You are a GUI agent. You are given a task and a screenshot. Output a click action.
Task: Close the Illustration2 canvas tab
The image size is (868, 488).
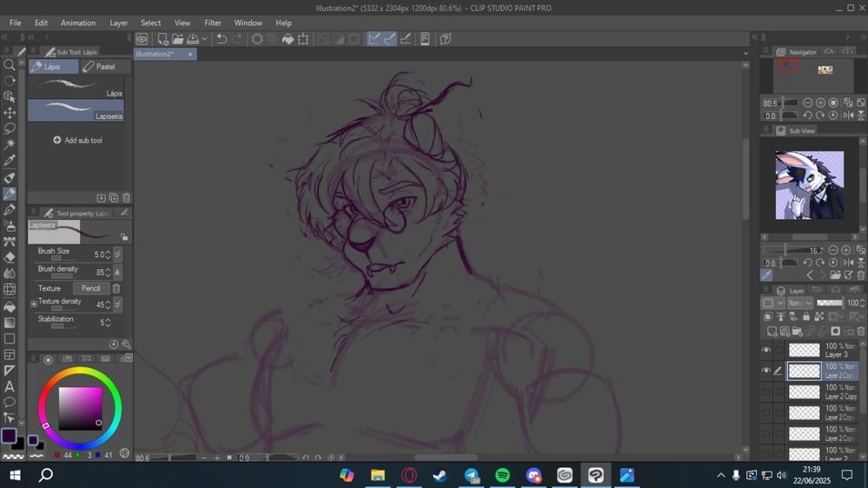coord(190,55)
